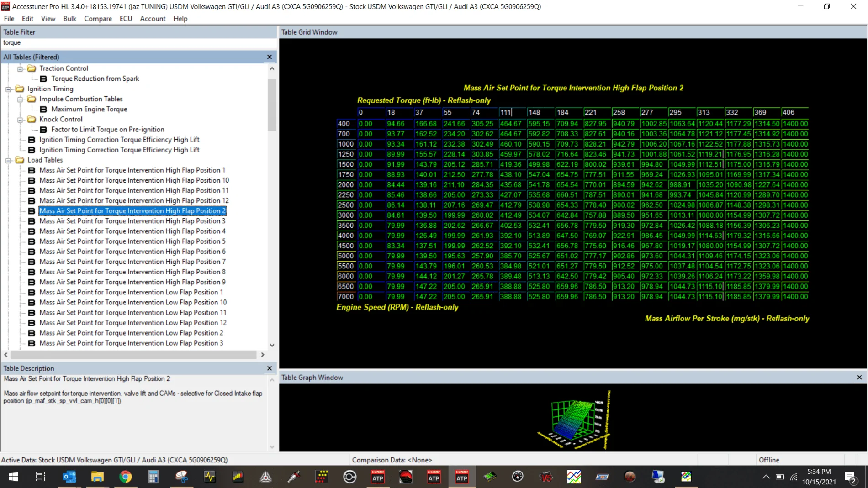Screen dimensions: 868x488
Task: Select High Flap Position 10 table
Action: click(x=134, y=180)
